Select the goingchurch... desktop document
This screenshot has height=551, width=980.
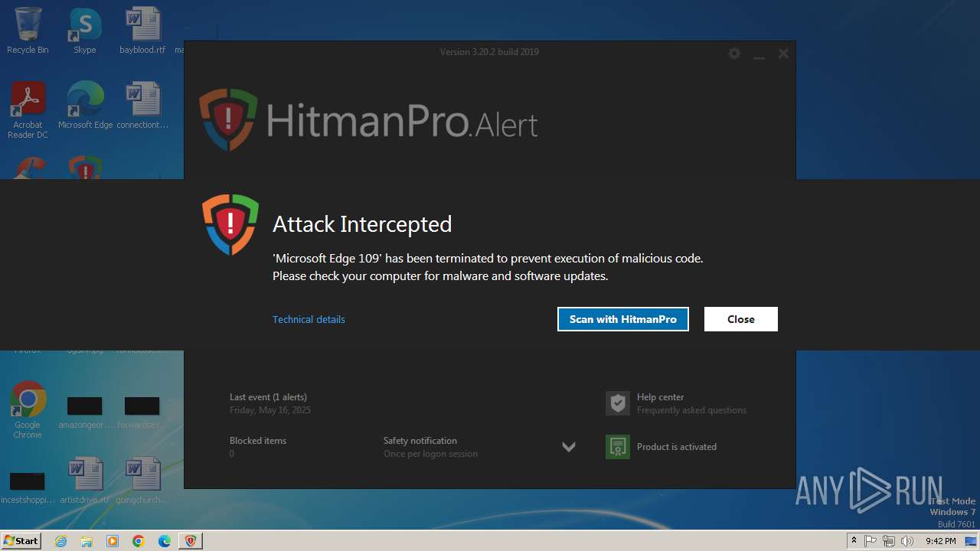(x=142, y=481)
